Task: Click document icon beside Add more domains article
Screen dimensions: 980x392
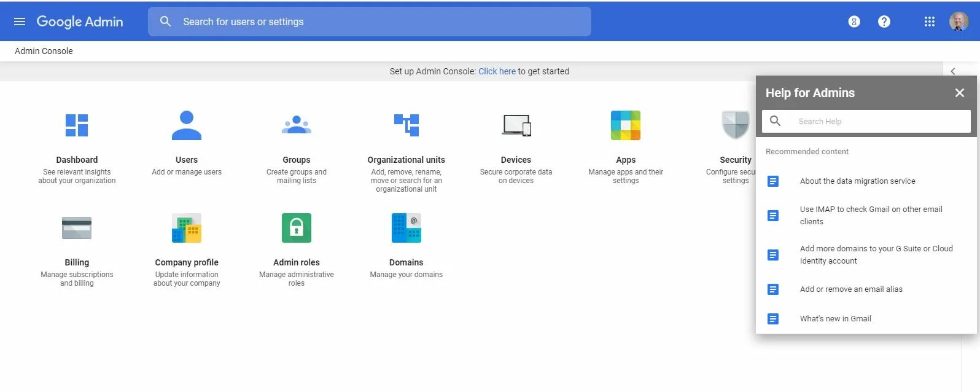Action: (x=773, y=255)
